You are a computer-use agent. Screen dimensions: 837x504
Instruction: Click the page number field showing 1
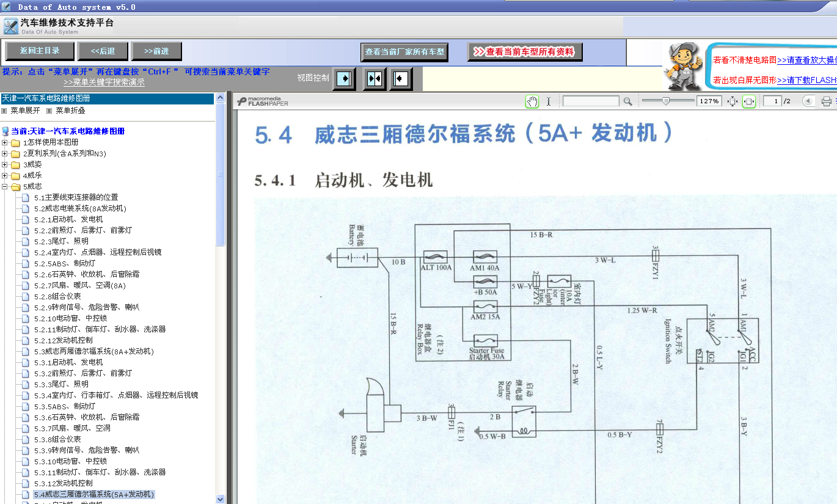coord(773,101)
